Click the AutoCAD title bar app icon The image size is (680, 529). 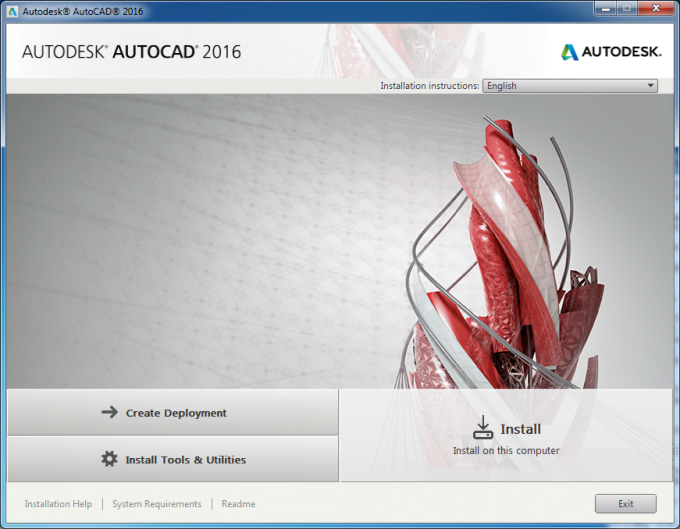point(13,11)
